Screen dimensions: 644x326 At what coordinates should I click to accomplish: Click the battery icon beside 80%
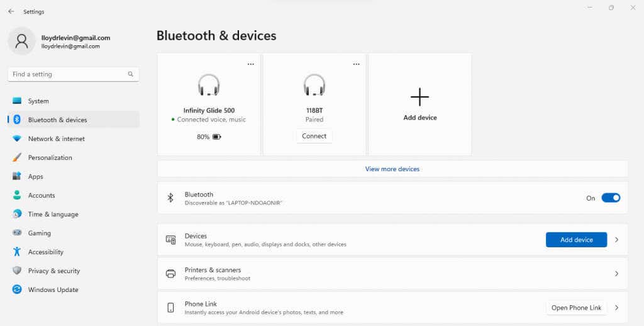click(x=217, y=137)
